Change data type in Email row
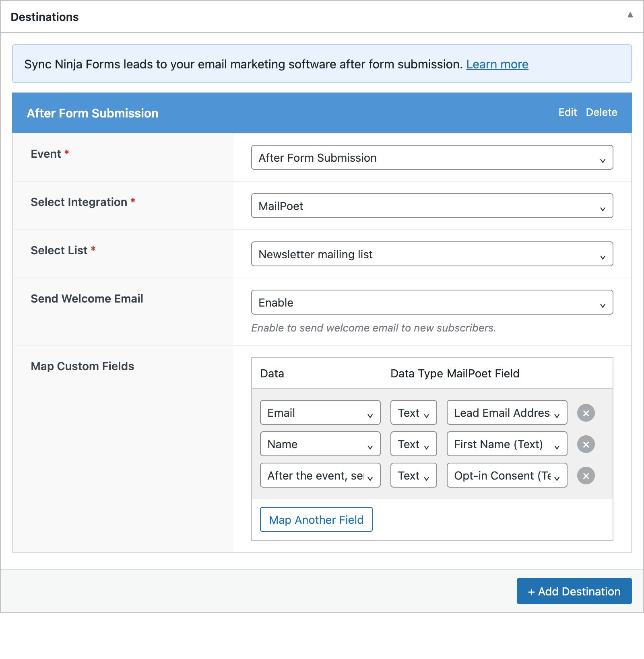This screenshot has height=659, width=644. point(413,412)
